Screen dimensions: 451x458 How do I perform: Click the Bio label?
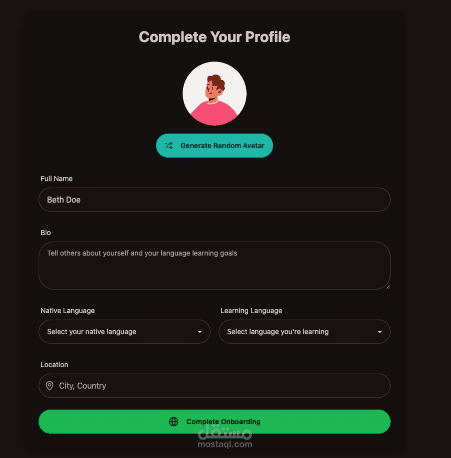tap(46, 233)
